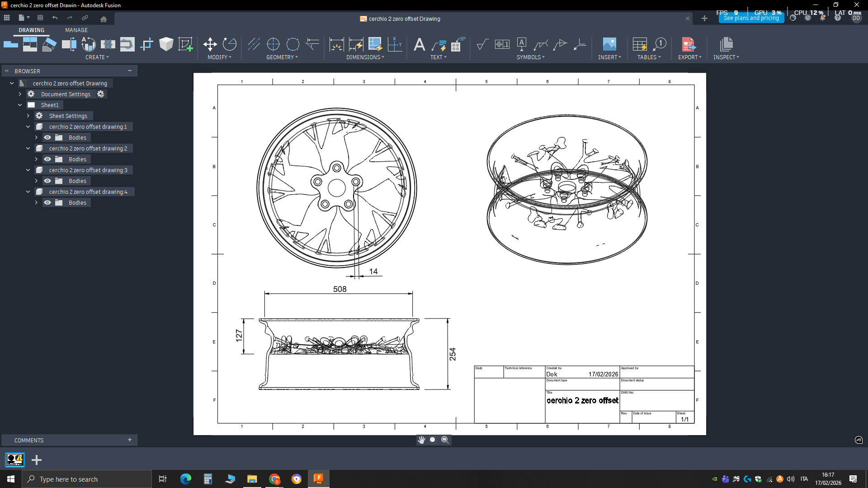Click the Export PDF icon
This screenshot has height=488, width=868.
click(688, 44)
